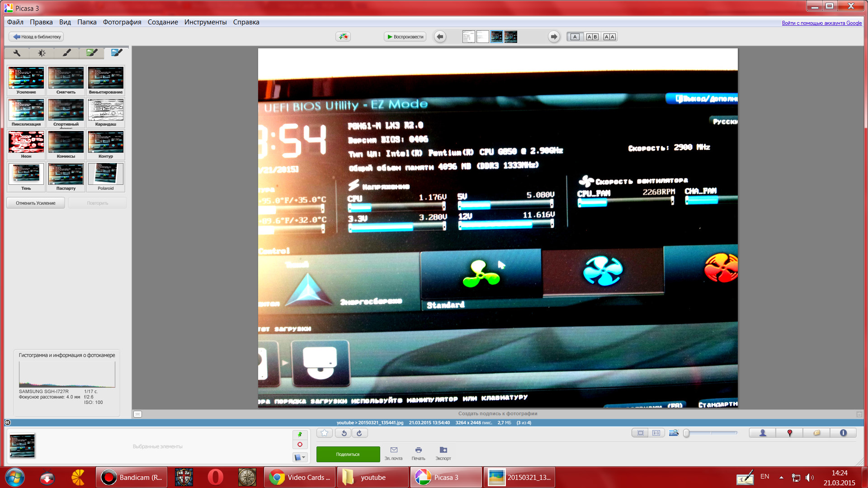Rotate the photo counterclockwise
The image size is (868, 488).
(x=343, y=432)
